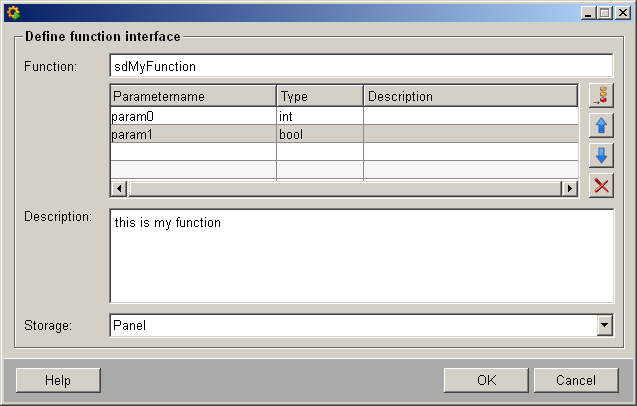The image size is (637, 406).
Task: Select the param1 table cell
Action: (x=193, y=134)
